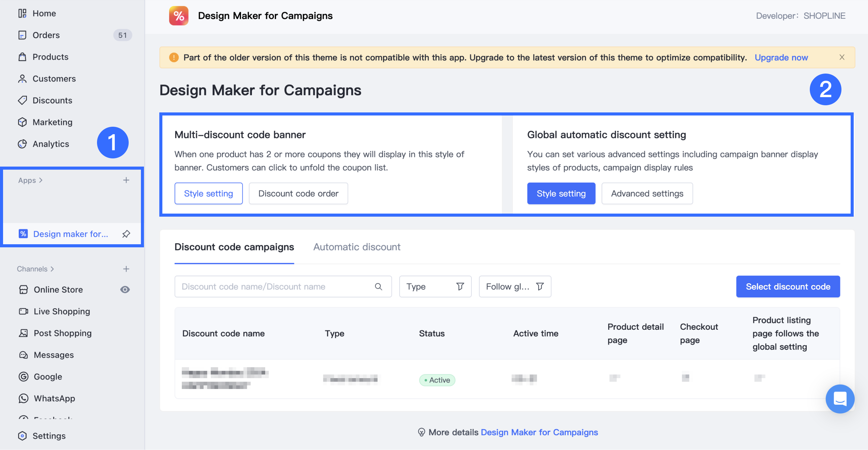This screenshot has height=450, width=868.
Task: Click the Upgrade now link
Action: pos(781,58)
